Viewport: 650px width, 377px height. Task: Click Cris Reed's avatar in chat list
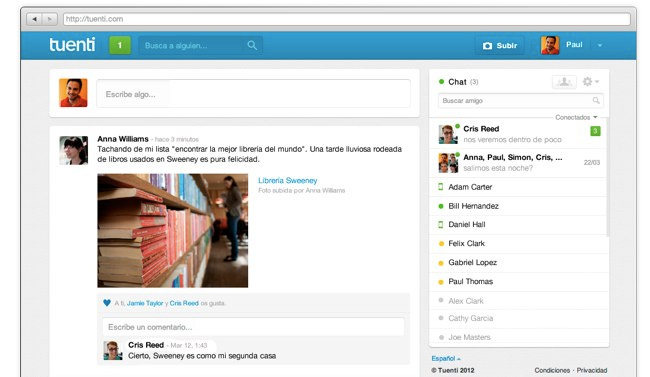[x=448, y=134]
